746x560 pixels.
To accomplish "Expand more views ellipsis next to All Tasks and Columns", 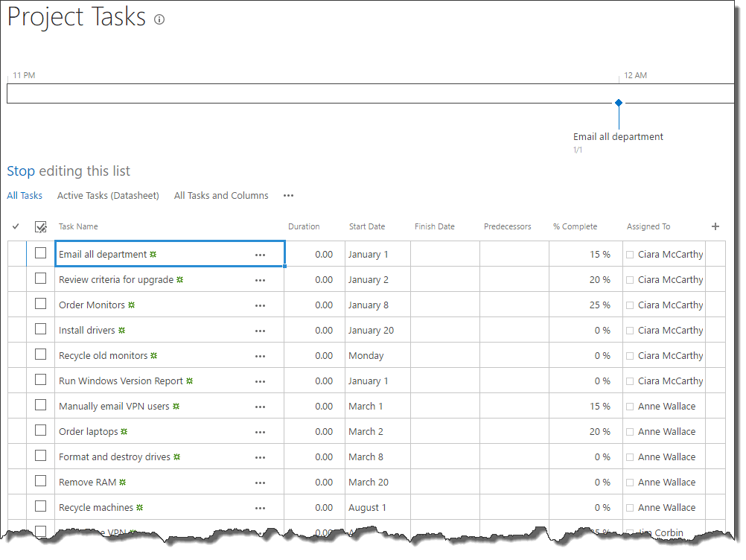I will coord(288,196).
